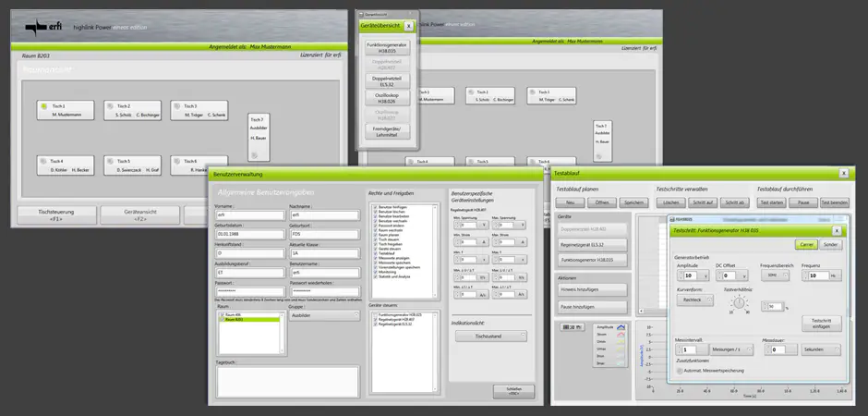Viewport: 868px width, 416px height.
Task: Turn the Tastverhältnis rotary knob
Action: [x=739, y=301]
